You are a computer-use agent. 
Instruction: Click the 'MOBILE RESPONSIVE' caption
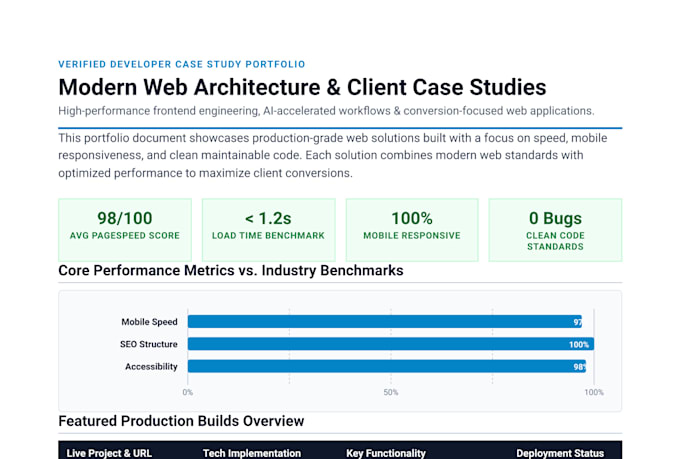pyautogui.click(x=412, y=236)
